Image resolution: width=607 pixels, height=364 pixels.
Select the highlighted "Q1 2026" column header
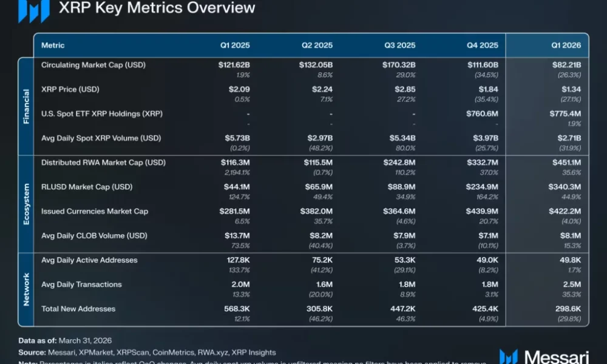566,45
